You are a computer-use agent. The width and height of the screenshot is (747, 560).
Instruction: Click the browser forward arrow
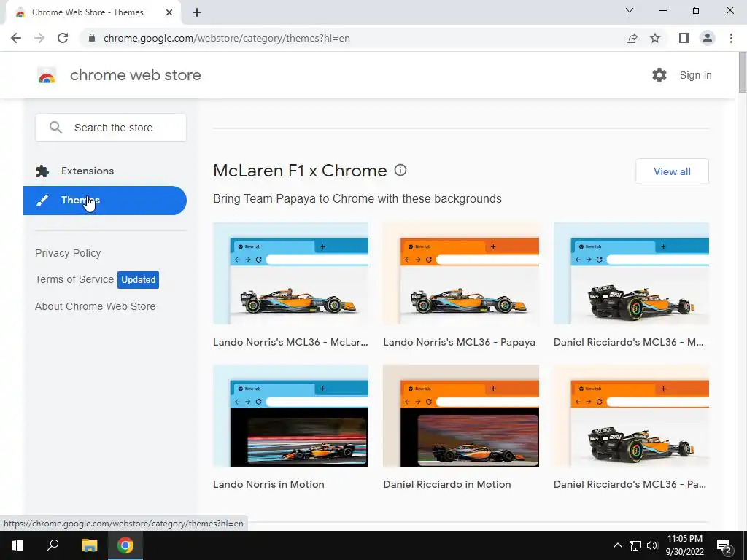point(39,38)
